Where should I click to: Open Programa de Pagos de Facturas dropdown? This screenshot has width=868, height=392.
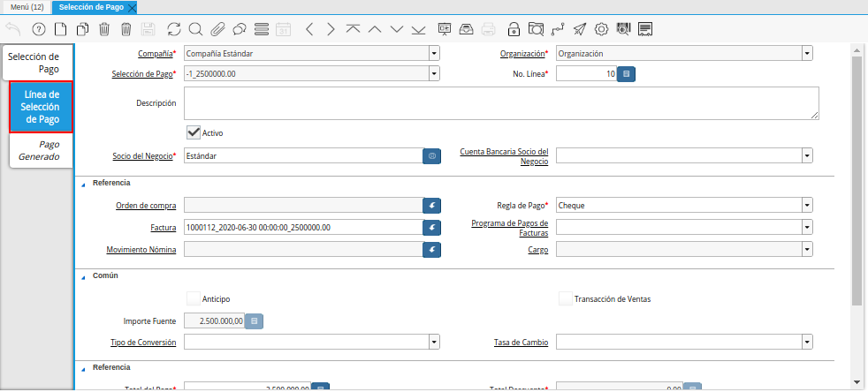(808, 227)
